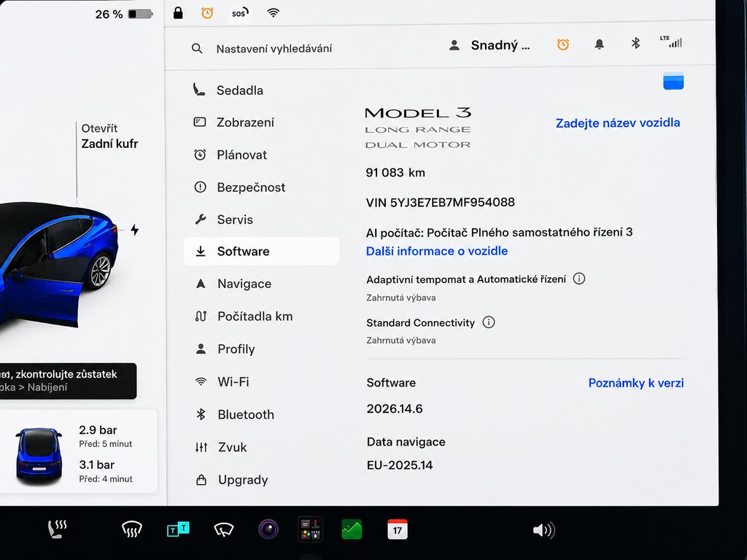
Task: Tap the volume speaker icon
Action: pos(543,530)
